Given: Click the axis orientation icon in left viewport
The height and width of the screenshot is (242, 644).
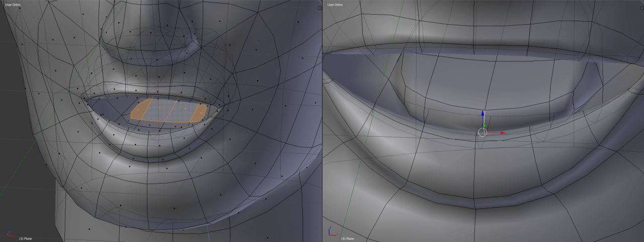Looking at the screenshot, I should coord(9,233).
